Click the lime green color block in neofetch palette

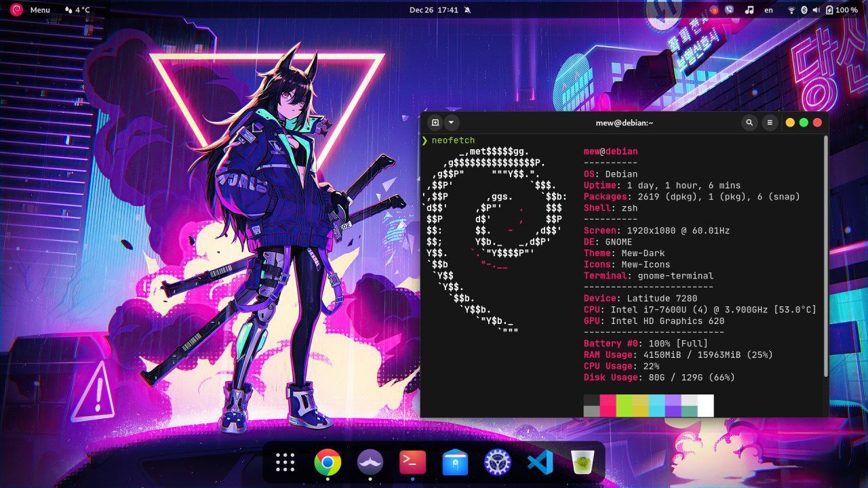point(625,405)
